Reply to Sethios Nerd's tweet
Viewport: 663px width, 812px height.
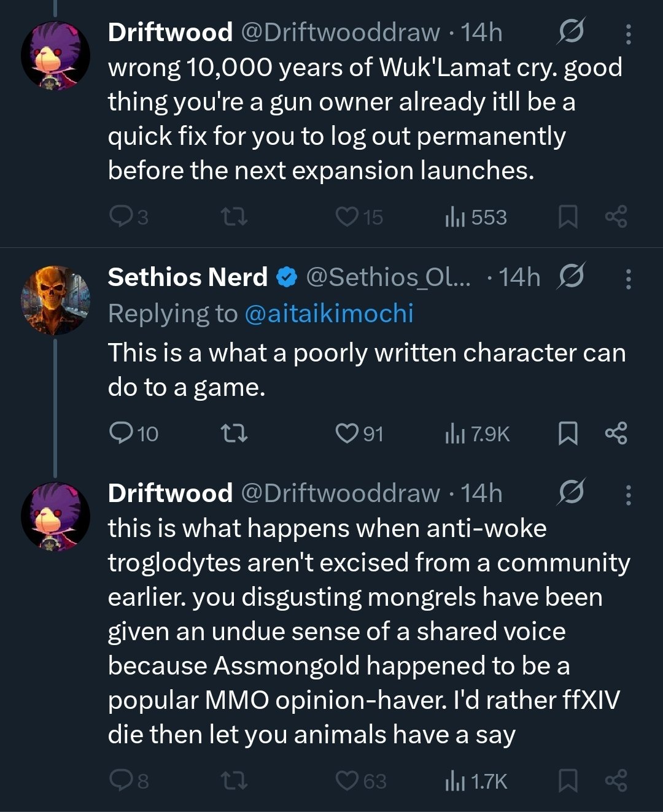(x=120, y=434)
